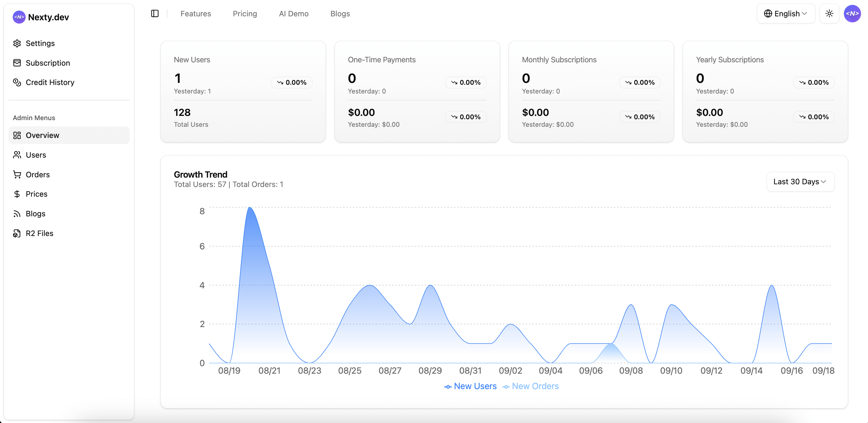868x423 pixels.
Task: Click the Subscription card icon
Action: click(x=17, y=63)
